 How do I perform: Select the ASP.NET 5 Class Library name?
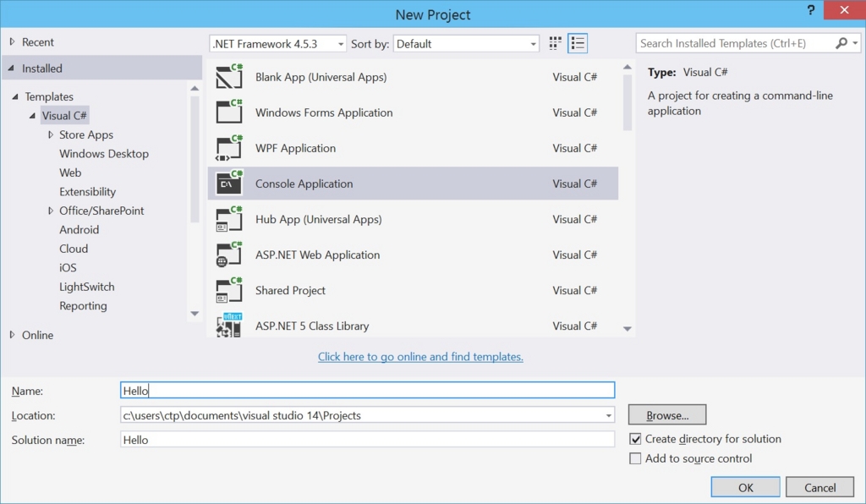point(312,326)
